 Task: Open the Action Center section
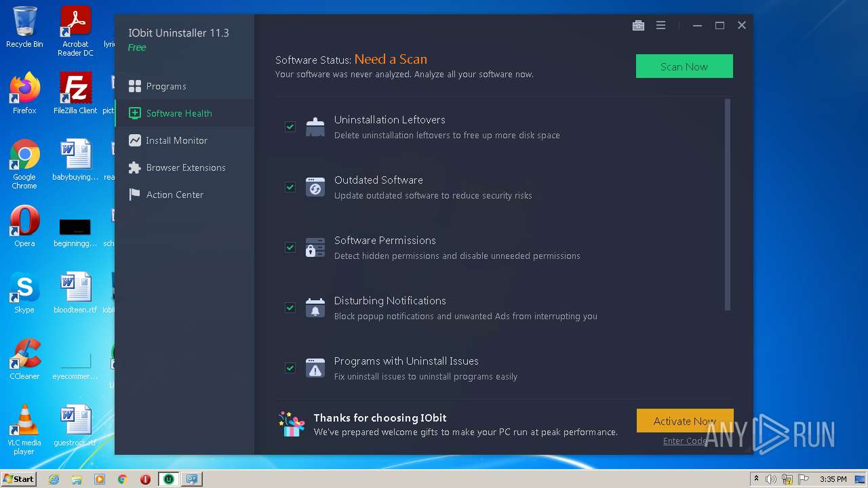coord(184,195)
